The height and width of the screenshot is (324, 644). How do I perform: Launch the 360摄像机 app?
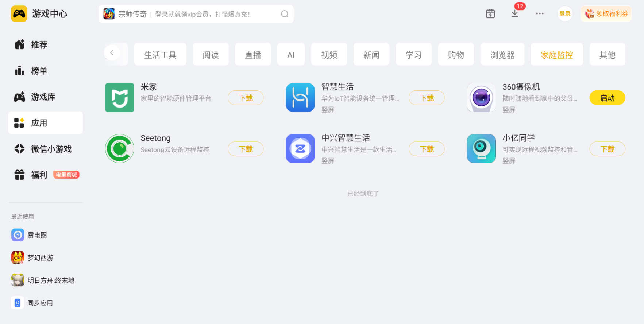click(607, 98)
